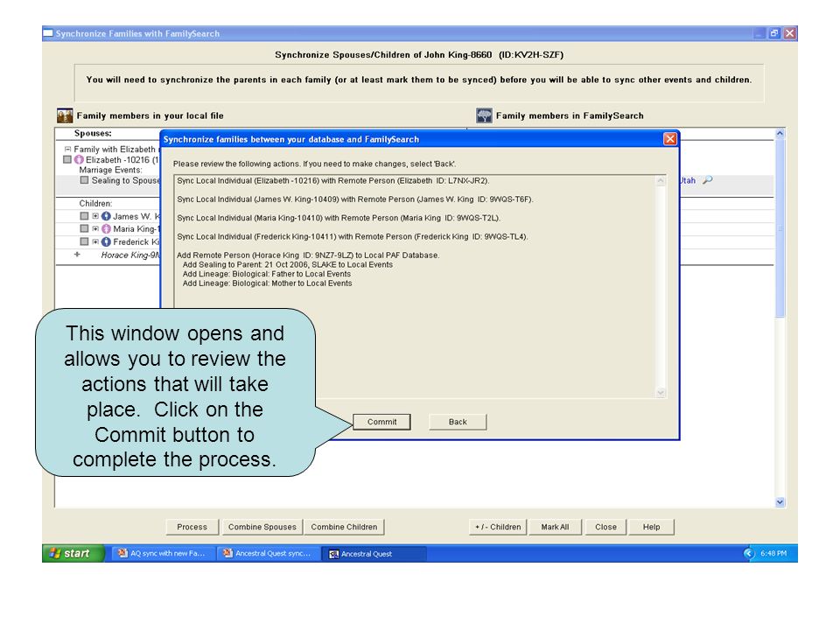Check the box for James W. King
This screenshot has width=840, height=630.
tap(84, 216)
